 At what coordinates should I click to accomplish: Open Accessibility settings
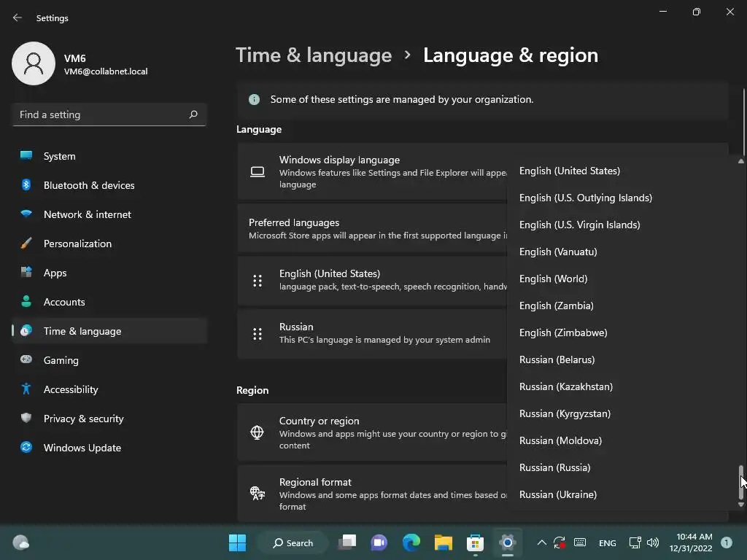point(109,389)
